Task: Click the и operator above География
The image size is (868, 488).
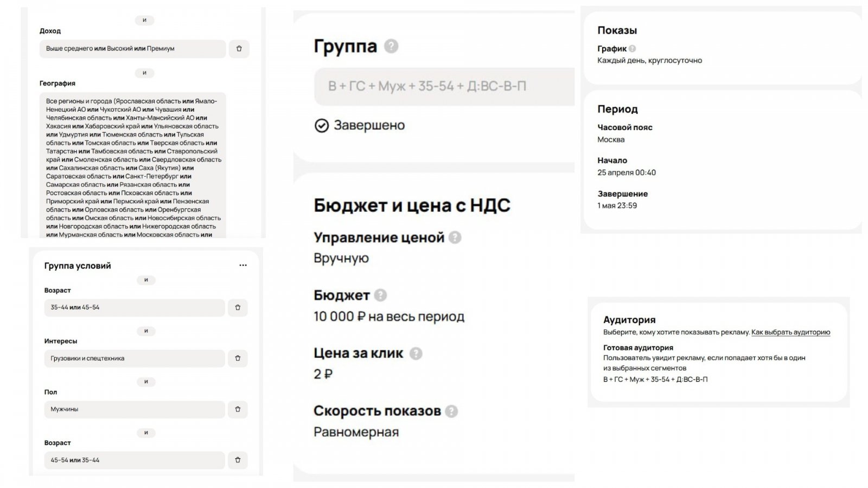Action: pyautogui.click(x=144, y=73)
